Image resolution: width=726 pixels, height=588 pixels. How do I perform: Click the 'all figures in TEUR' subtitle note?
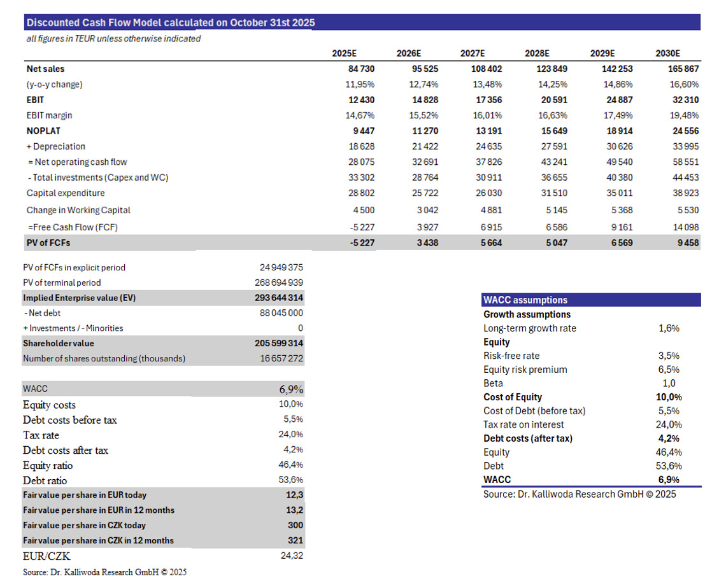[x=113, y=39]
